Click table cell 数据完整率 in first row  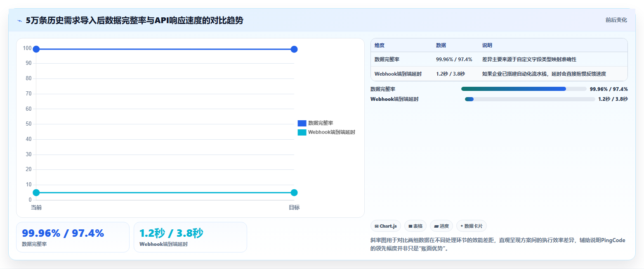point(387,60)
